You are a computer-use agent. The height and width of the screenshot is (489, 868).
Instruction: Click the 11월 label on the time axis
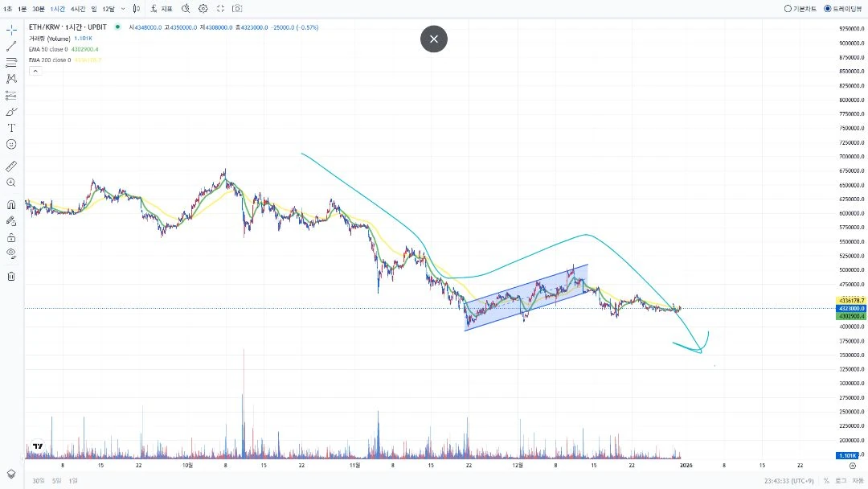tap(355, 465)
